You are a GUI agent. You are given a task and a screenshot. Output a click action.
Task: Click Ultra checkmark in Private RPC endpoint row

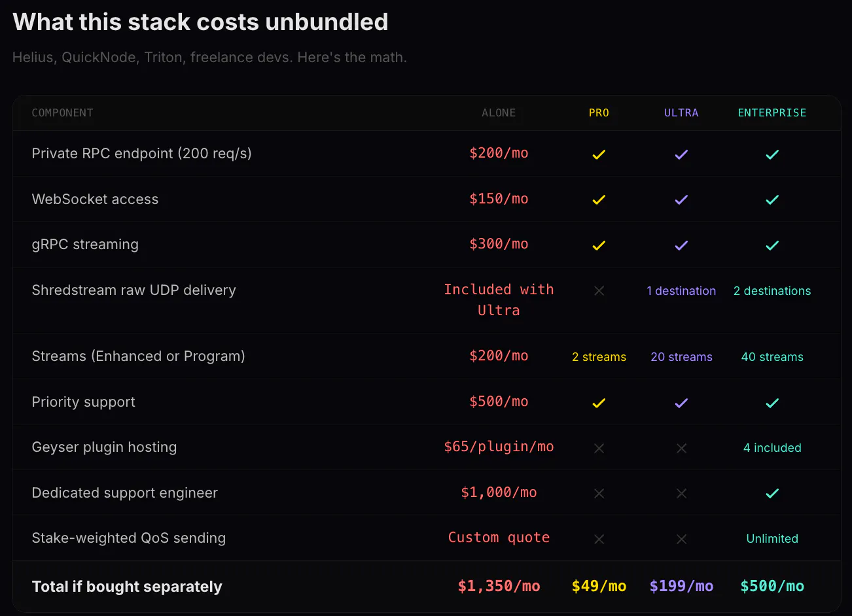681,154
